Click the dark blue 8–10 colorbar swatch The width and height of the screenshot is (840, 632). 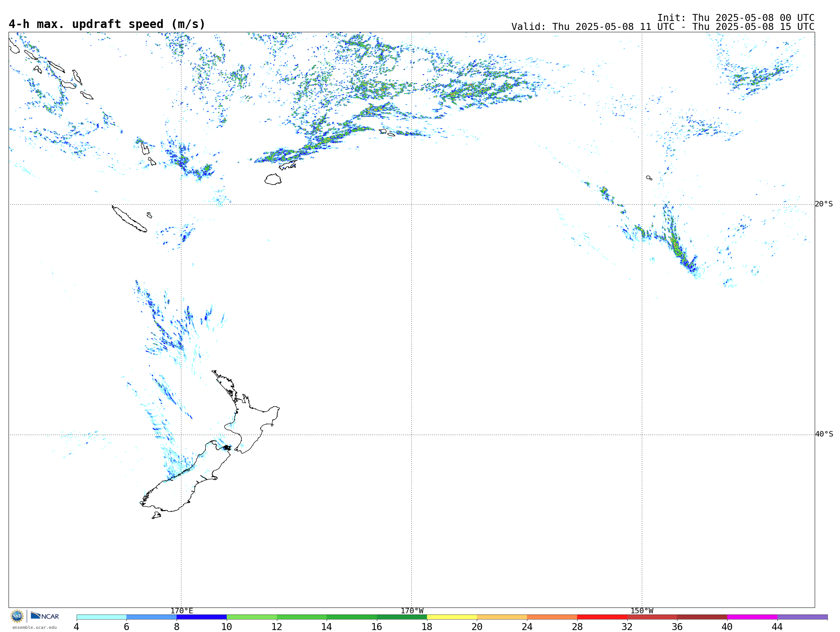point(201,617)
